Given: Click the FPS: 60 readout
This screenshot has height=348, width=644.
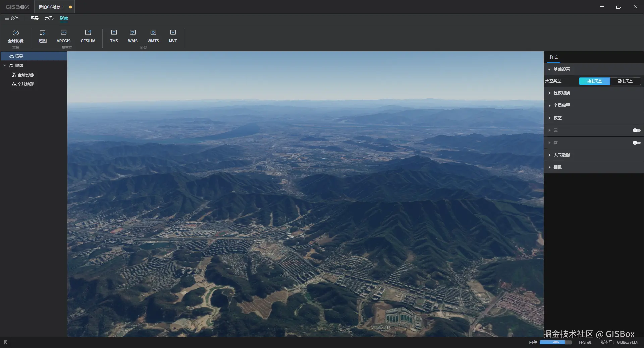Looking at the screenshot, I should (x=585, y=342).
